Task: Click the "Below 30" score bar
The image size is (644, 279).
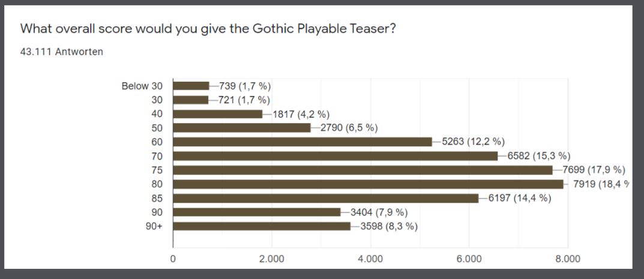Action: (191, 86)
